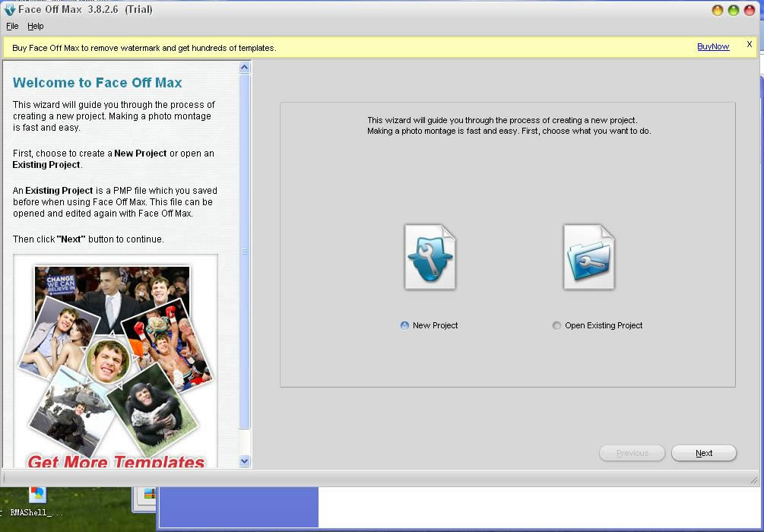Open the File menu
The height and width of the screenshot is (532, 764).
(12, 27)
